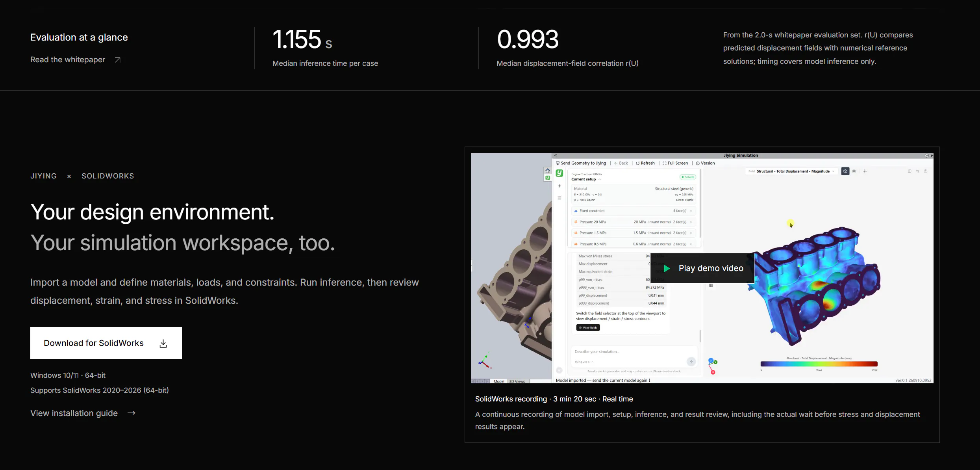Viewport: 980px width, 470px height.
Task: Click the gear icon in the Jiying Simulation title bar
Action: point(926,156)
